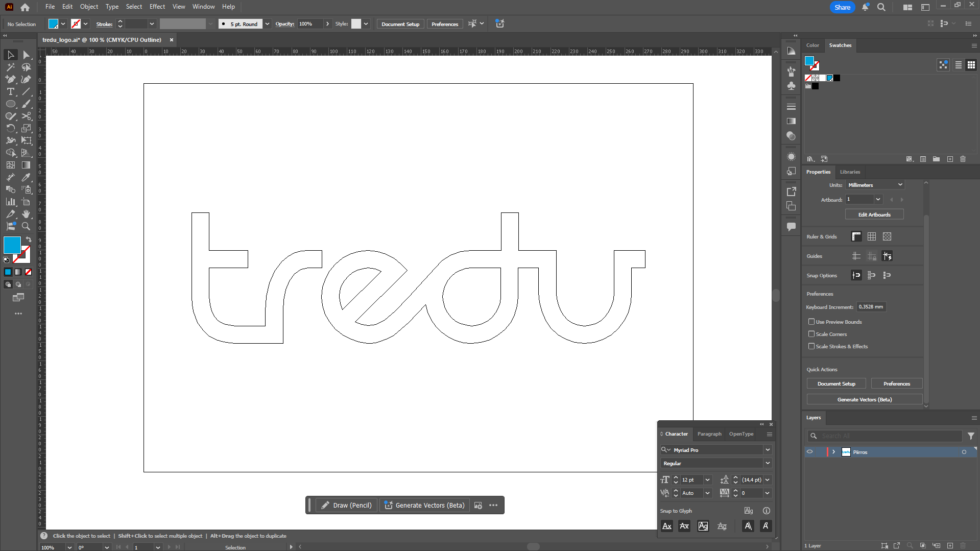
Task: Hide the Piirros layer eye icon
Action: tap(809, 452)
